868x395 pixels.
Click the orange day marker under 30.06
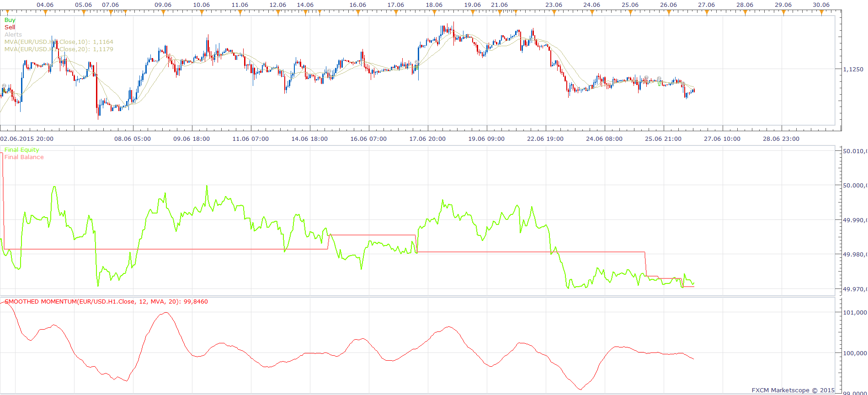coord(821,12)
